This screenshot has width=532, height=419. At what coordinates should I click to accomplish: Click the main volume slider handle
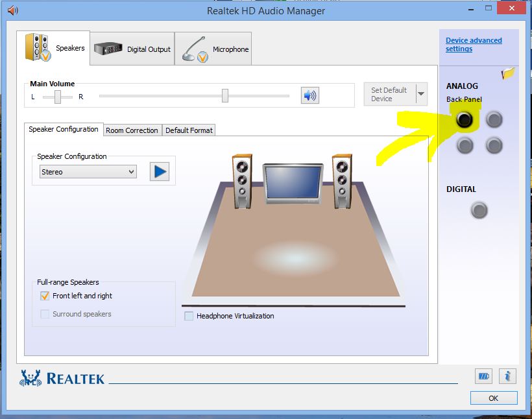tap(225, 96)
